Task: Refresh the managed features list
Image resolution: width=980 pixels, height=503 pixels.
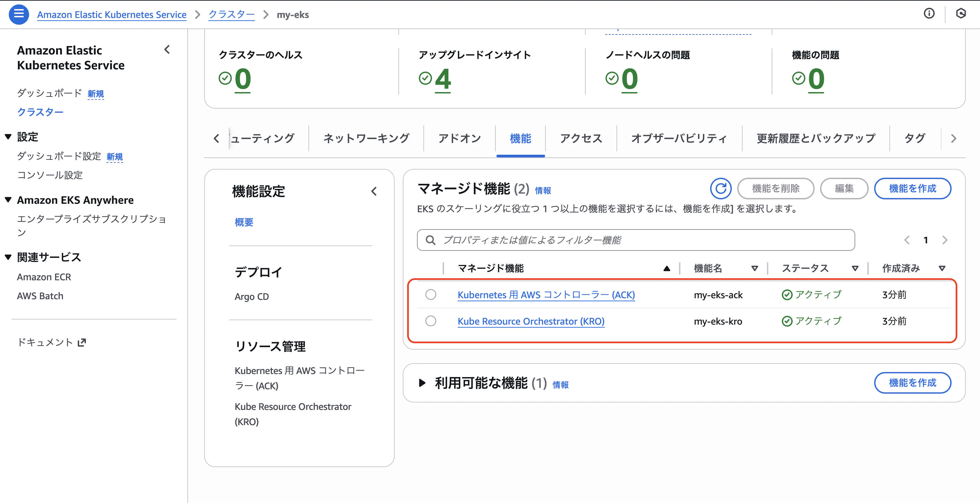Action: (720, 189)
